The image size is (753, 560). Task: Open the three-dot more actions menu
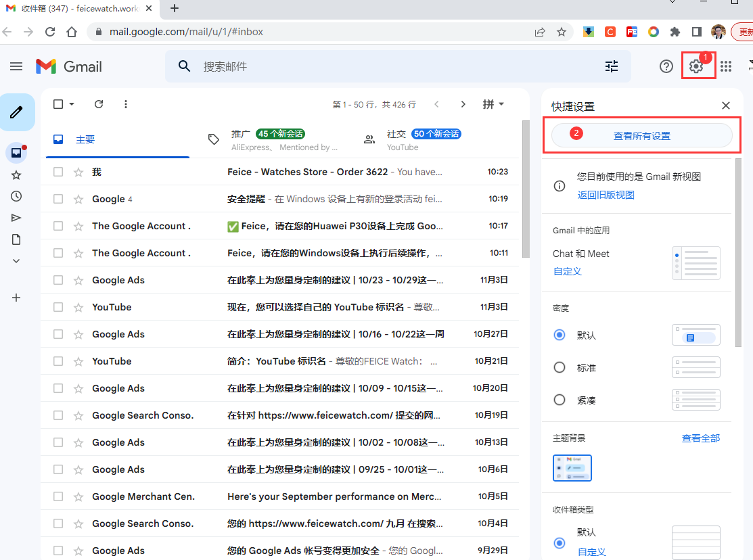point(126,104)
